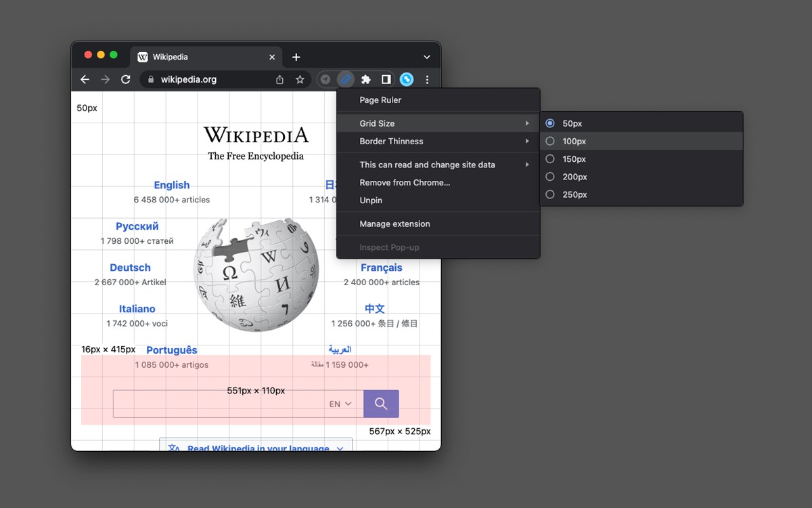Open the EN language selector dropdown
812x508 pixels.
click(340, 404)
